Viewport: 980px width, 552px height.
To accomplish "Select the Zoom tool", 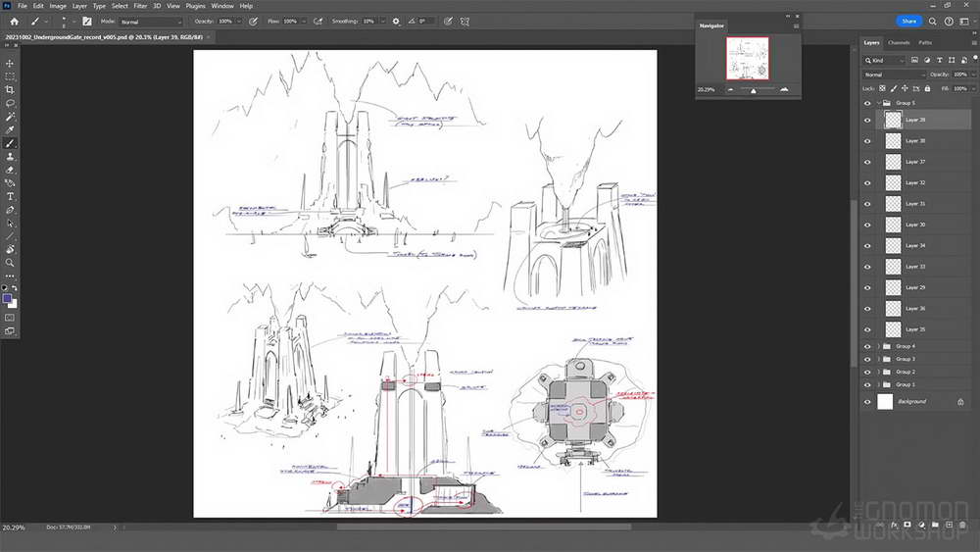I will coord(10,263).
